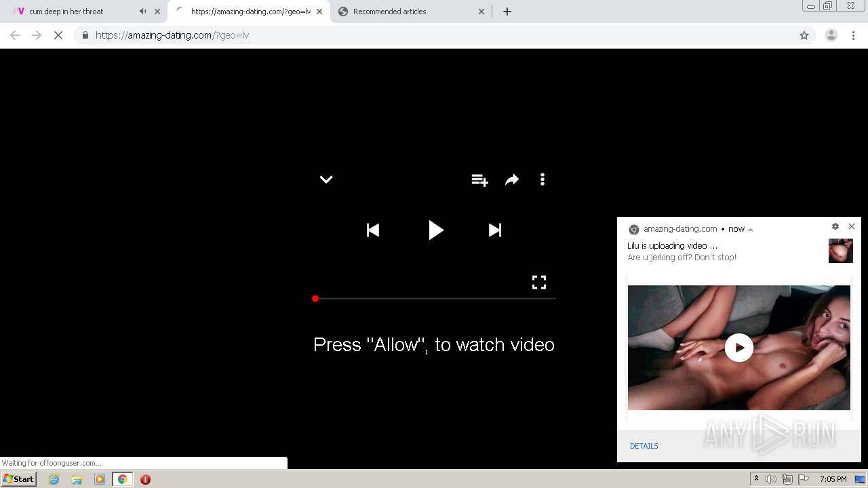
Task: Dismiss the amazing-dating.com notification
Action: 852,226
